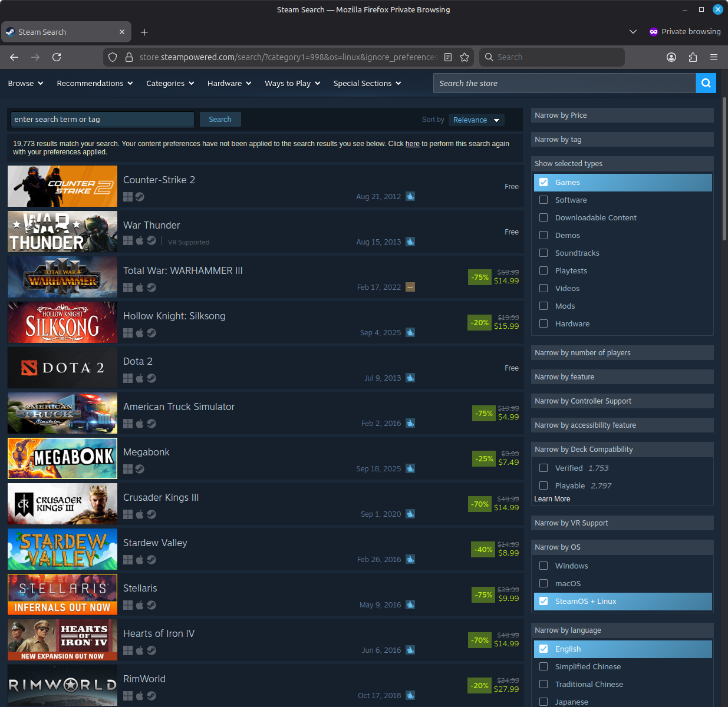Open the Recommendations menu

96,83
